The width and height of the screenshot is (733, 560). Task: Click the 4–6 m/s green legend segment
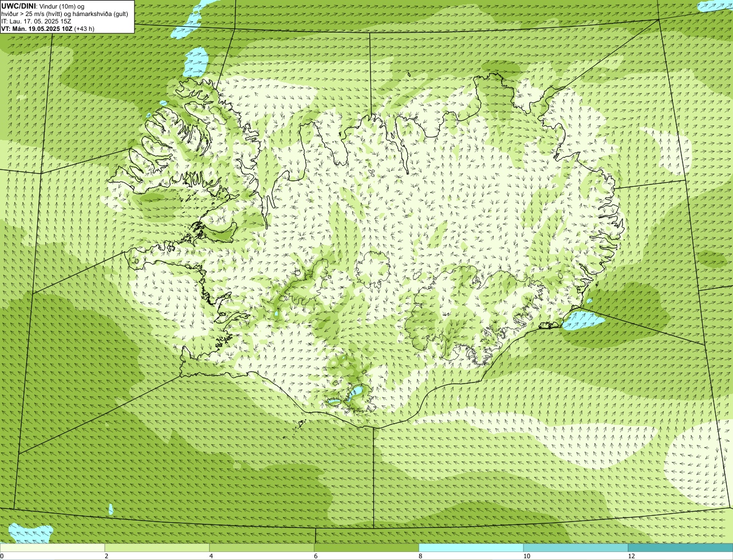point(262,547)
